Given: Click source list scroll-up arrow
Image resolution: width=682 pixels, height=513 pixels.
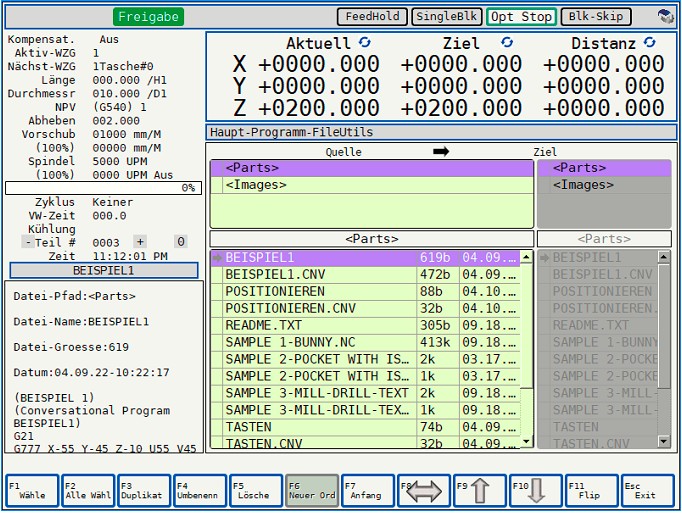Looking at the screenshot, I should pos(526,257).
